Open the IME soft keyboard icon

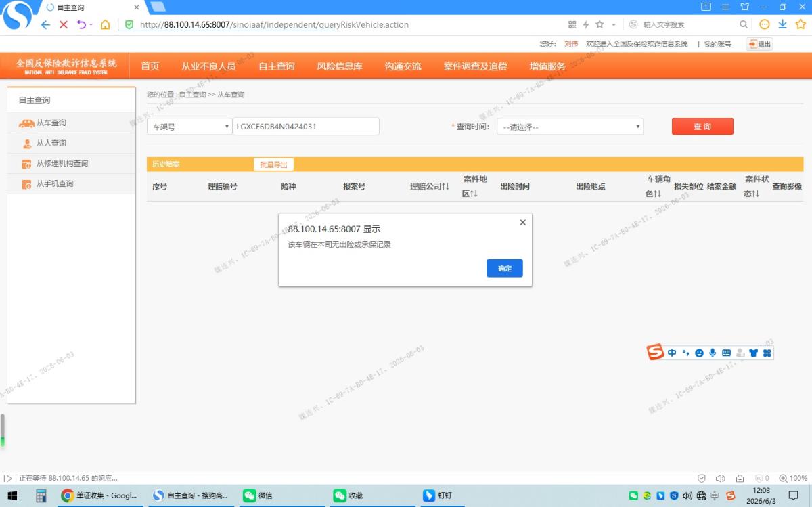coord(726,353)
